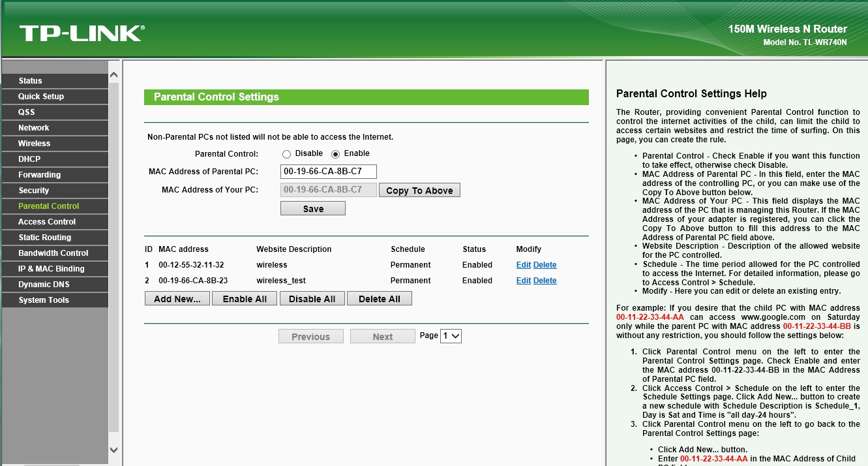Click the Schedule column header

coord(408,249)
